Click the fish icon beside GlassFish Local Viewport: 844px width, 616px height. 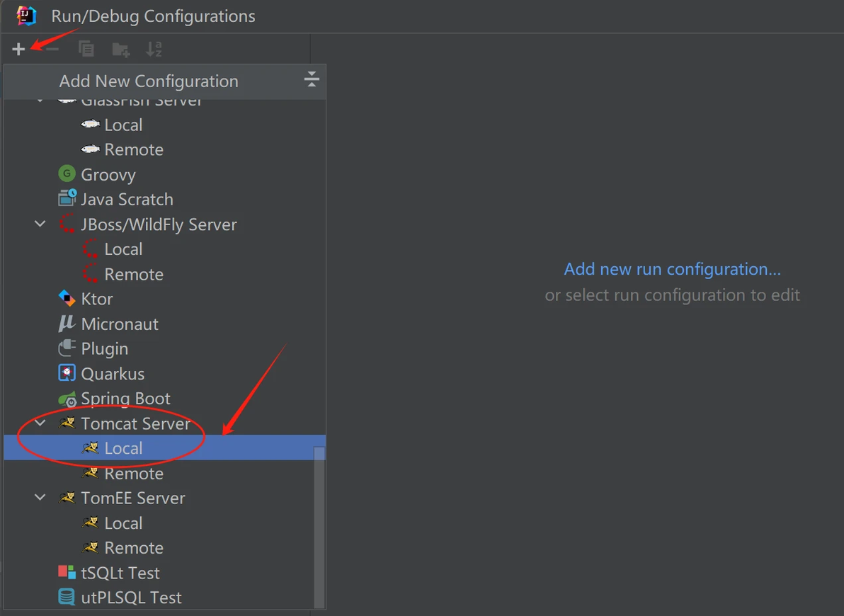pyautogui.click(x=90, y=125)
